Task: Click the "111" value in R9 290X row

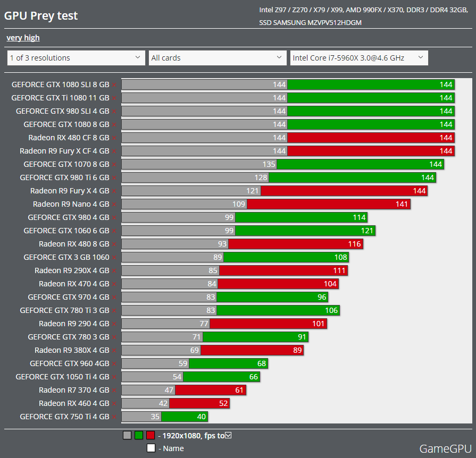Action: click(x=339, y=270)
